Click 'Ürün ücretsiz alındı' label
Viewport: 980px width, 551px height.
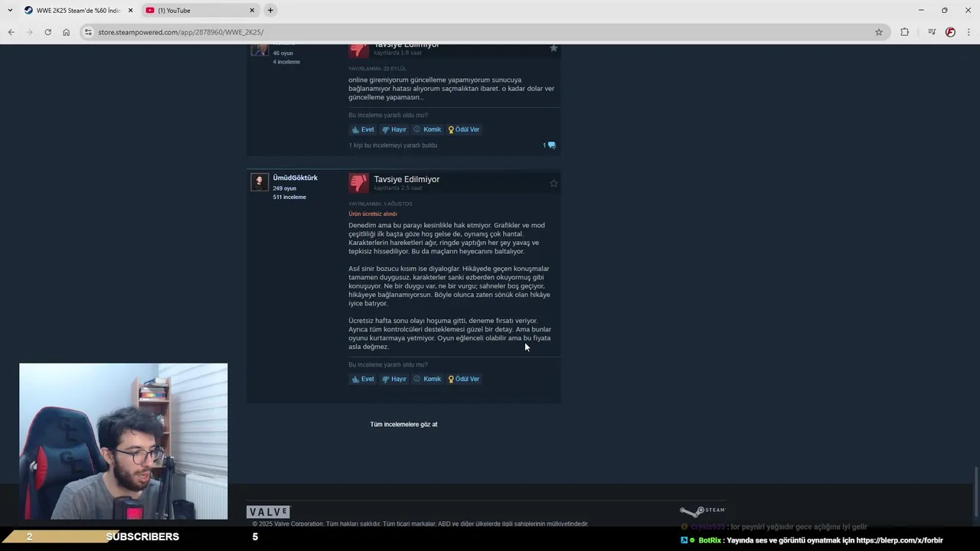[x=373, y=214]
